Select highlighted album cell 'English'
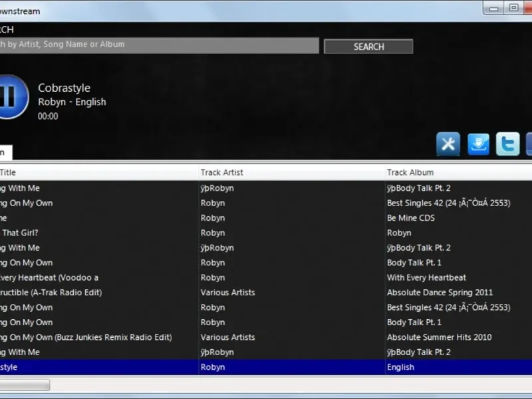 pyautogui.click(x=401, y=367)
